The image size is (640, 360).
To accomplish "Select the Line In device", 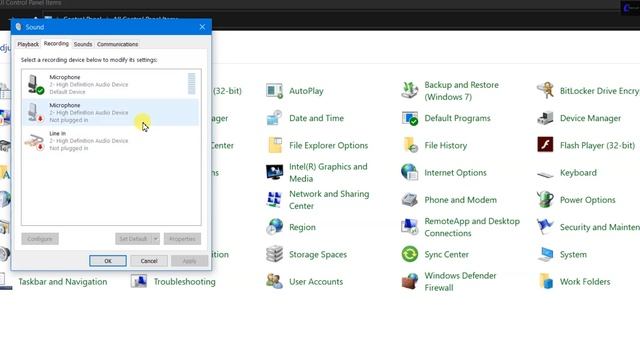I will point(110,140).
